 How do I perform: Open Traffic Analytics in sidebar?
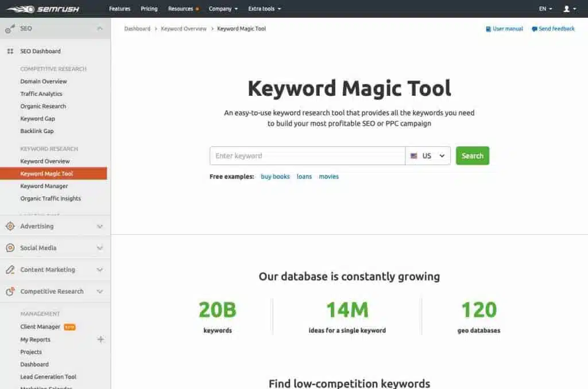(x=41, y=94)
